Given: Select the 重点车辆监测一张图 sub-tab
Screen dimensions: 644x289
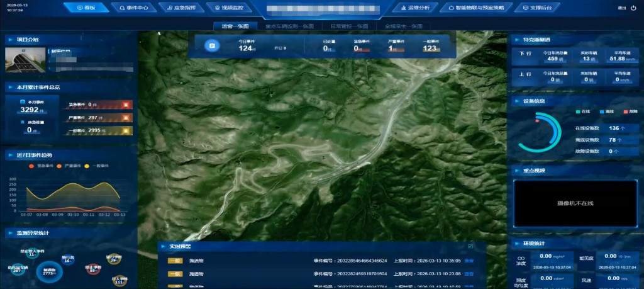Looking at the screenshot, I should (289, 26).
